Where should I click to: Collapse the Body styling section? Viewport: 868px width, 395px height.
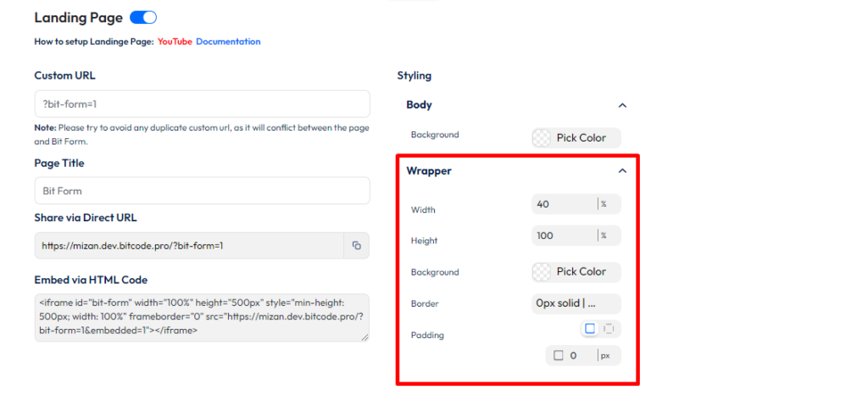(x=622, y=105)
